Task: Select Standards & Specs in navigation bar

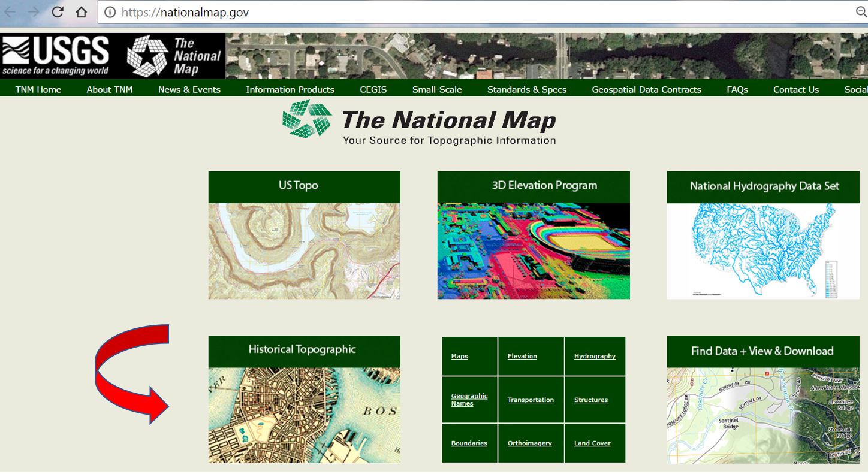Action: (x=526, y=89)
